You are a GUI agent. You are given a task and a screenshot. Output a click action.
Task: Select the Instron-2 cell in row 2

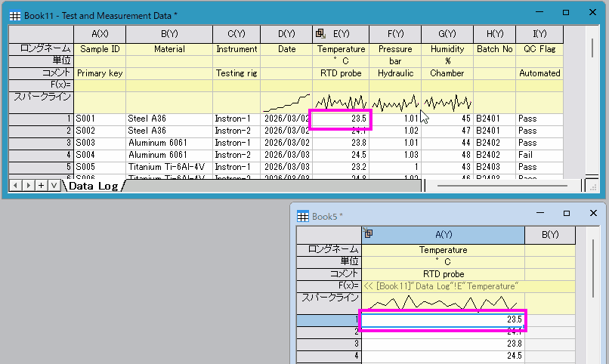tap(236, 131)
